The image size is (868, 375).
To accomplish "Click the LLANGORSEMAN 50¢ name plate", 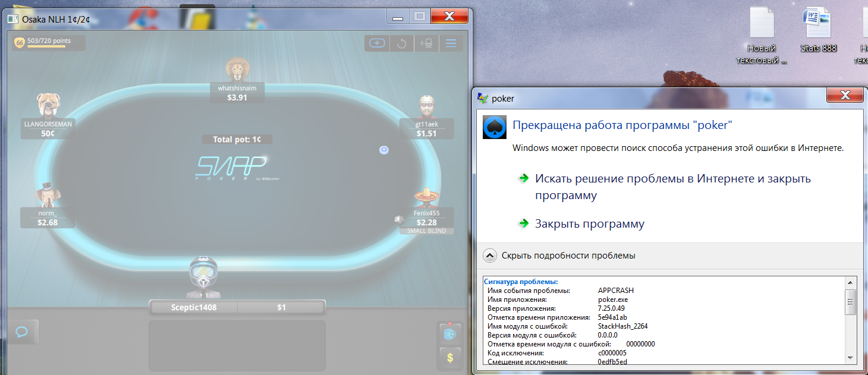I will (x=48, y=128).
